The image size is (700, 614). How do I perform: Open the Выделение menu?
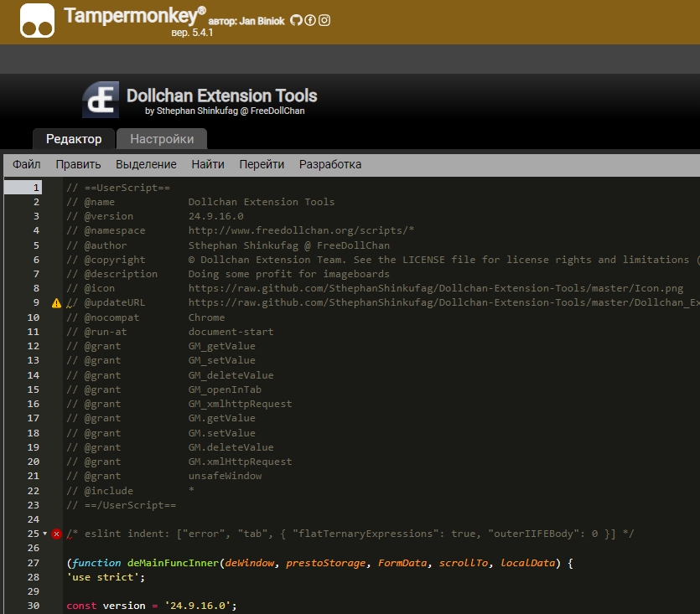146,164
